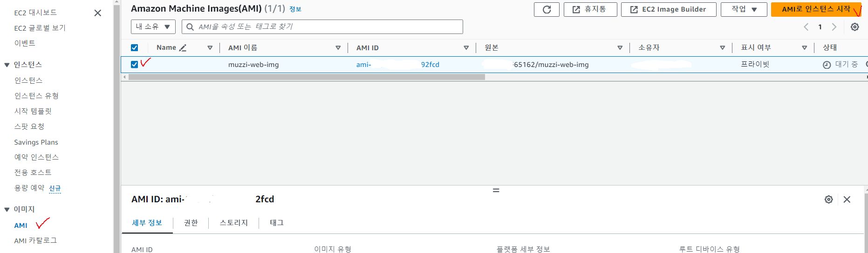868x253 pixels.
Task: Open table preferences gear icon
Action: (855, 27)
